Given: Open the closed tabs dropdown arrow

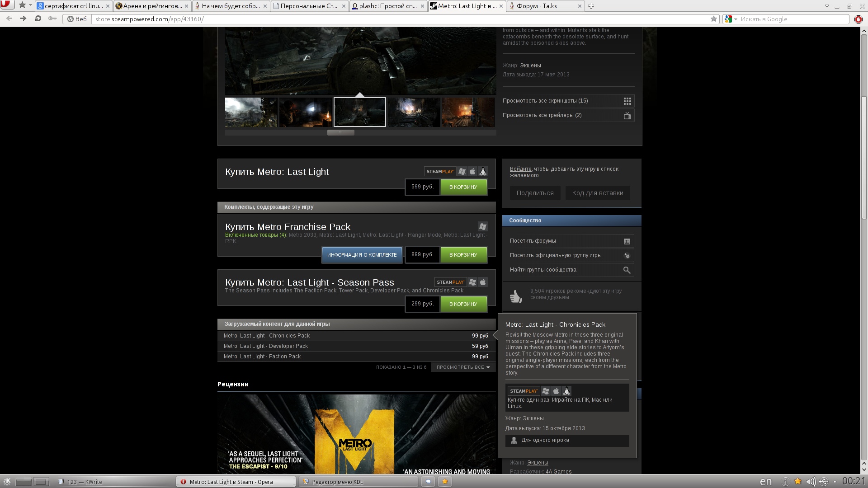Looking at the screenshot, I should pyautogui.click(x=827, y=6).
